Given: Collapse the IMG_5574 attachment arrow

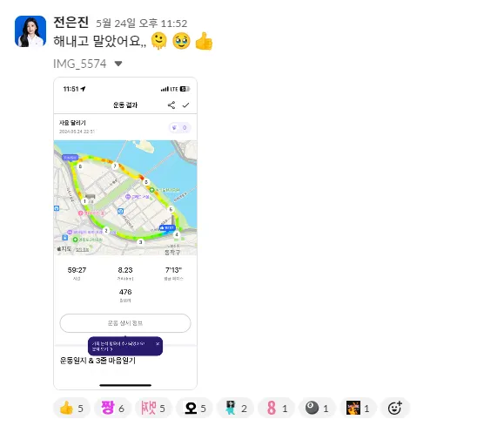Looking at the screenshot, I should [118, 64].
